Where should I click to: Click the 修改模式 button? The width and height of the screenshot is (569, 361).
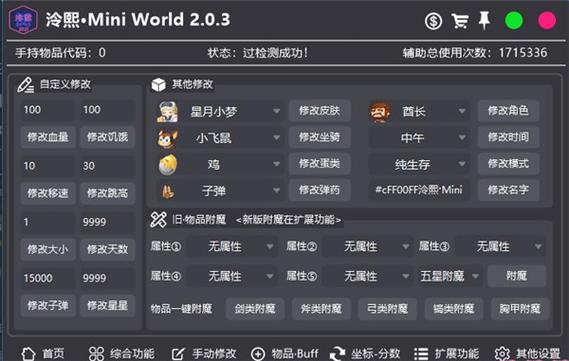click(x=508, y=164)
